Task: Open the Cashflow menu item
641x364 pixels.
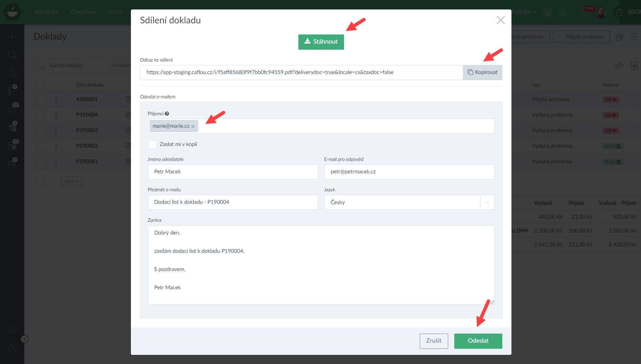Action: point(83,12)
